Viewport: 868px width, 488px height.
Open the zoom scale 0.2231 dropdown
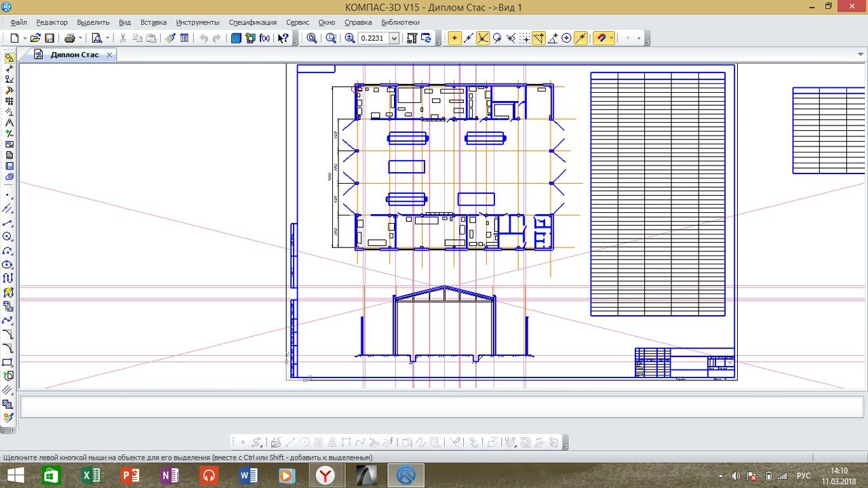point(394,39)
